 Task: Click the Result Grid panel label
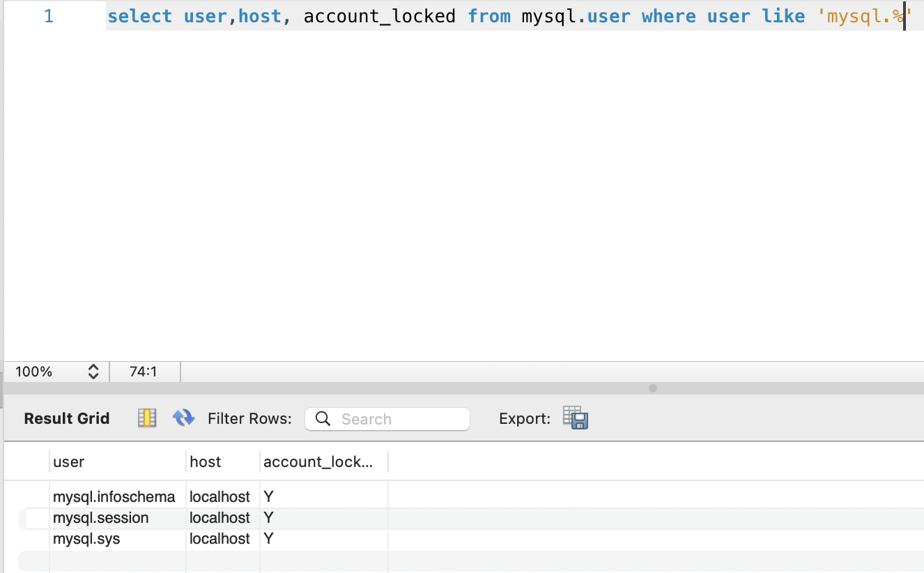pyautogui.click(x=66, y=418)
